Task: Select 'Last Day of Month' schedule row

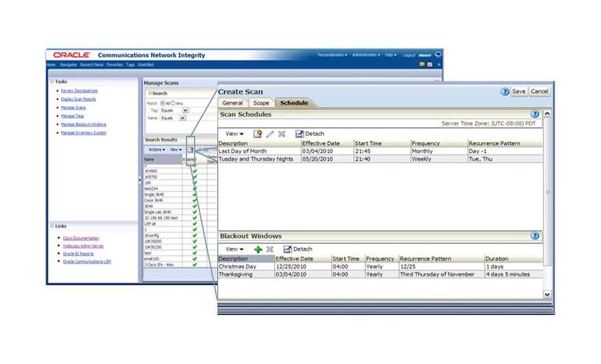Action: pyautogui.click(x=380, y=152)
